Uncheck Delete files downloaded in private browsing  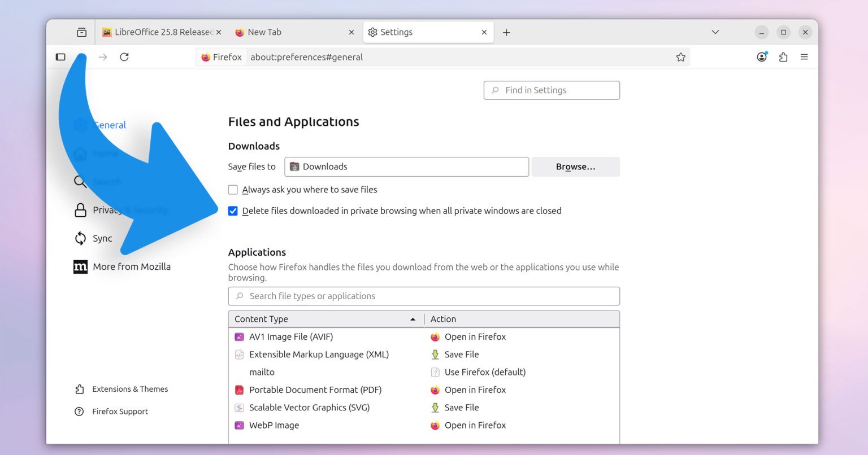click(233, 211)
